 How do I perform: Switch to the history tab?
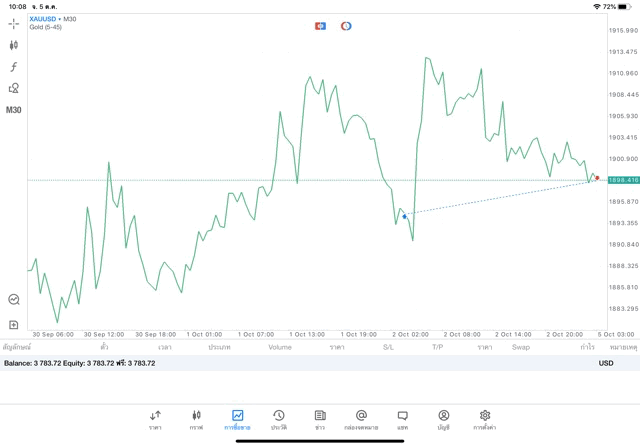[x=279, y=418]
